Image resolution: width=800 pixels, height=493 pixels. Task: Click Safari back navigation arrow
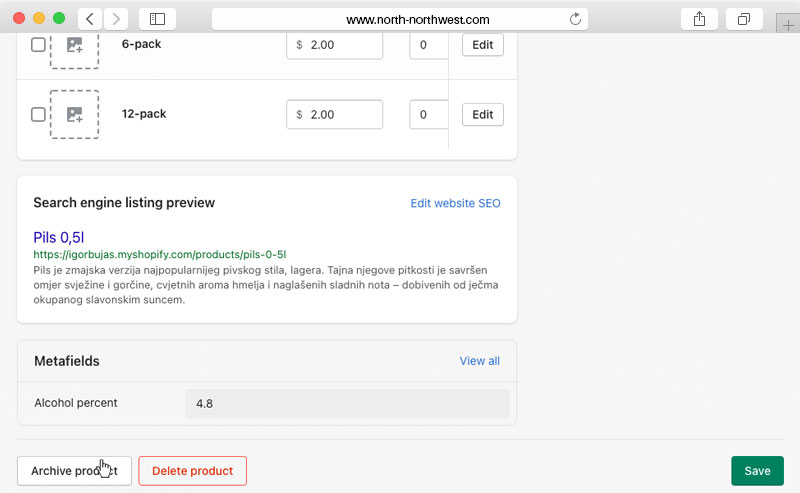pos(90,19)
